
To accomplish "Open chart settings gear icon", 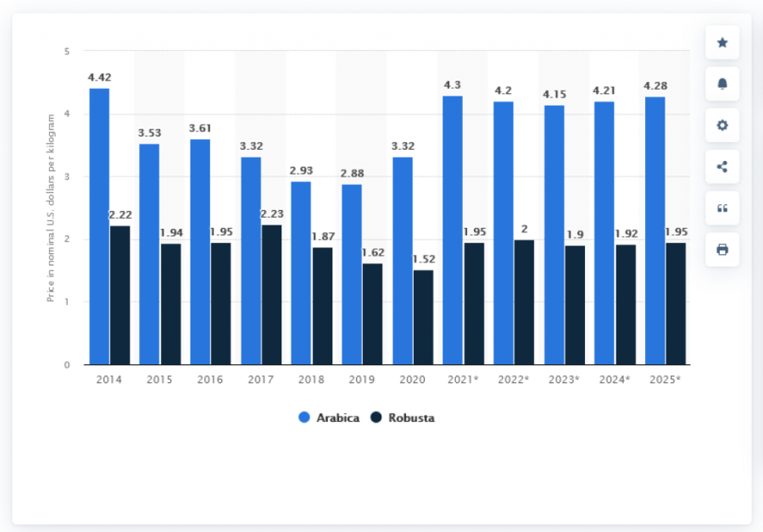I will (x=722, y=125).
